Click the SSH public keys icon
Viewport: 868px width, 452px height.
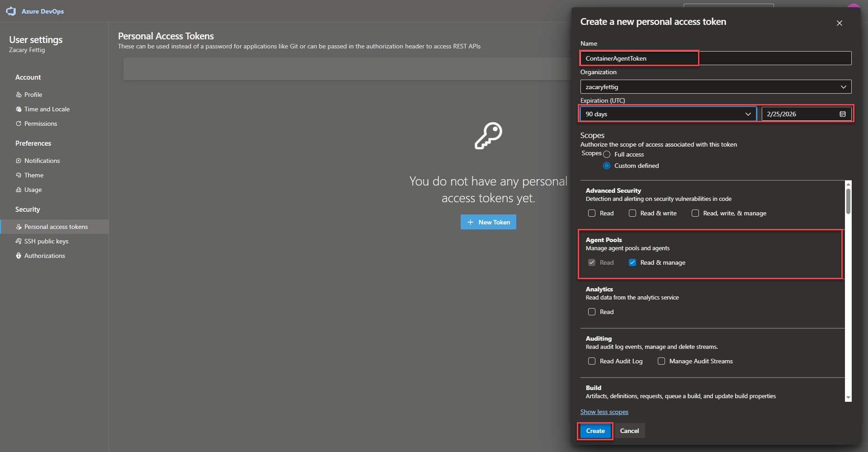point(19,241)
